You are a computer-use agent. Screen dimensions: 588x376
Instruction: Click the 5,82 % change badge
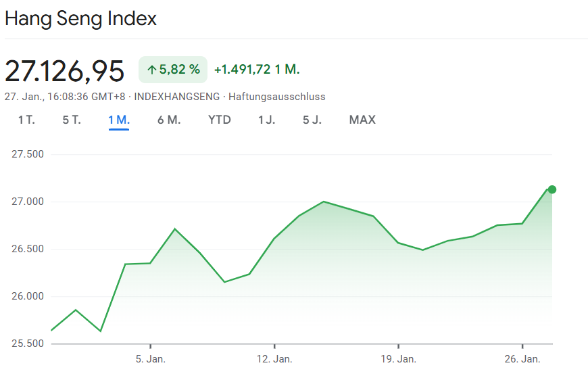[173, 70]
